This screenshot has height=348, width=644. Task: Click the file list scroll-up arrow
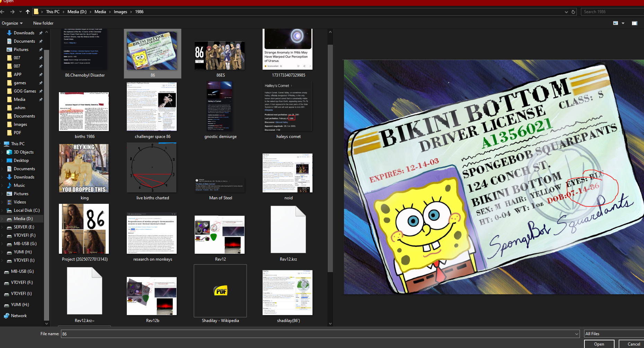pyautogui.click(x=330, y=32)
